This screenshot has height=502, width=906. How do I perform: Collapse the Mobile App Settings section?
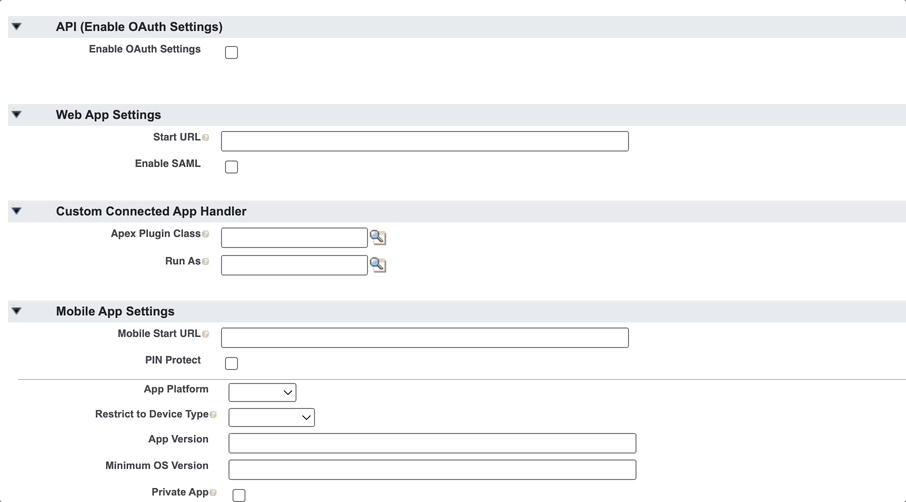coord(17,311)
